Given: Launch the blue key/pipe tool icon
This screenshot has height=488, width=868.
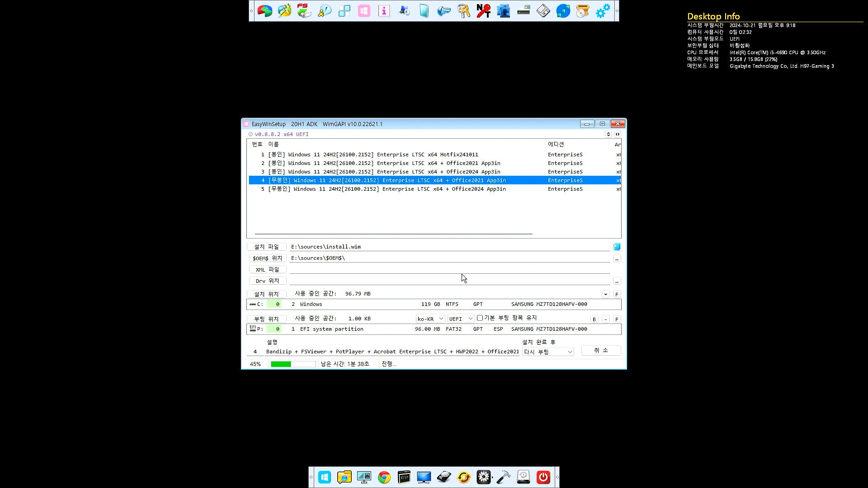Looking at the screenshot, I should (444, 11).
